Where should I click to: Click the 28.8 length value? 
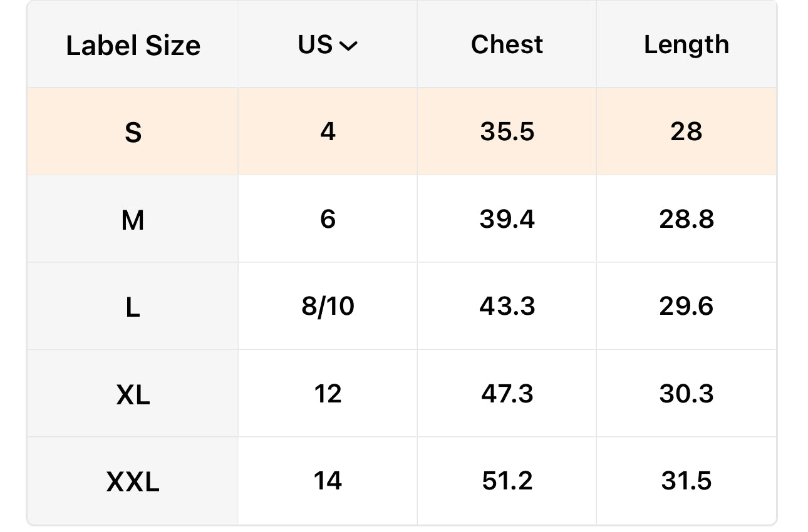click(x=686, y=219)
